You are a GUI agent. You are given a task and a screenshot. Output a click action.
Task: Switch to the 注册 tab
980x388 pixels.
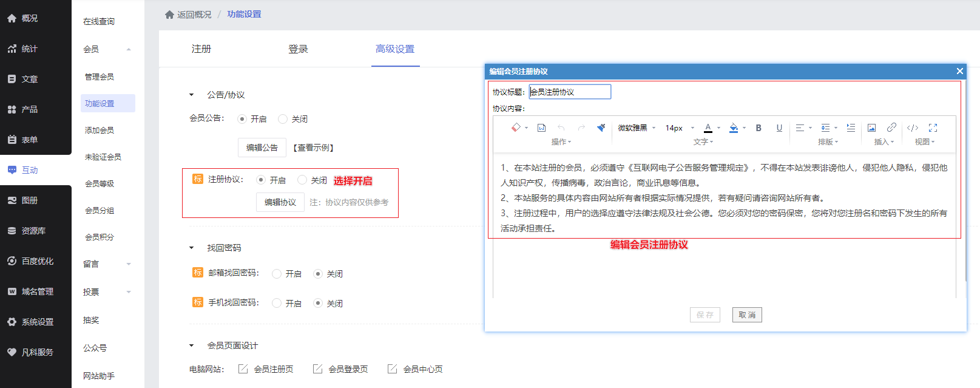tap(201, 49)
